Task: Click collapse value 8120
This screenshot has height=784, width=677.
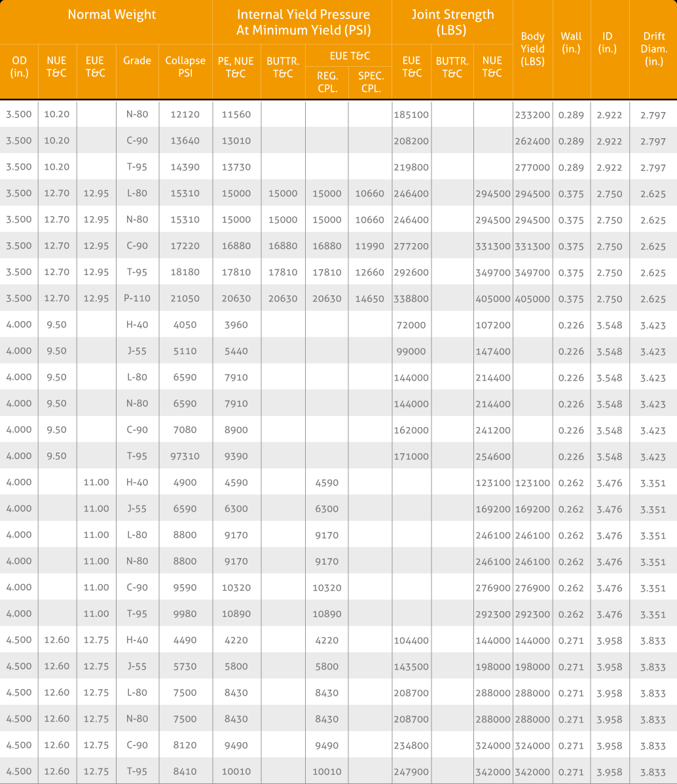Action: [x=185, y=745]
